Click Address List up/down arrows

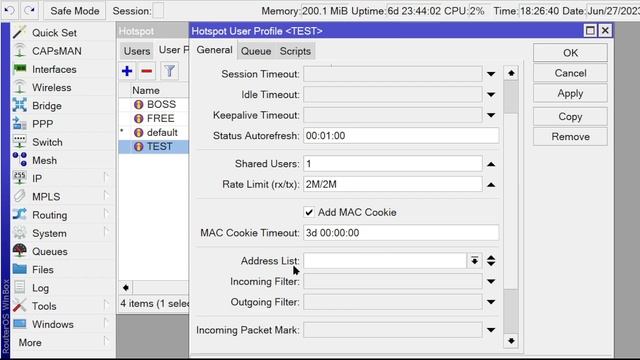[x=491, y=260]
